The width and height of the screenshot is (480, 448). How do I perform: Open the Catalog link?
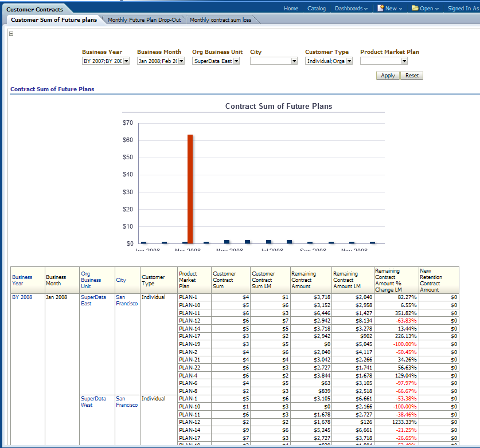(x=316, y=9)
